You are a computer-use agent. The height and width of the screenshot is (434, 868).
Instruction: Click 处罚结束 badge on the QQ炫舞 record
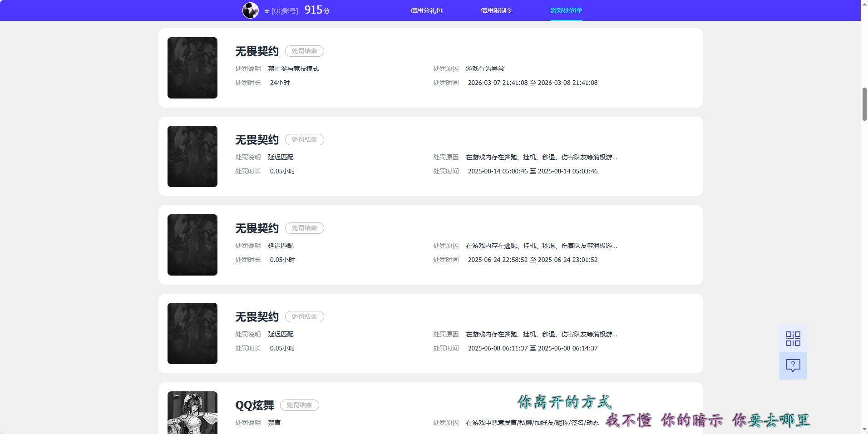tap(299, 405)
